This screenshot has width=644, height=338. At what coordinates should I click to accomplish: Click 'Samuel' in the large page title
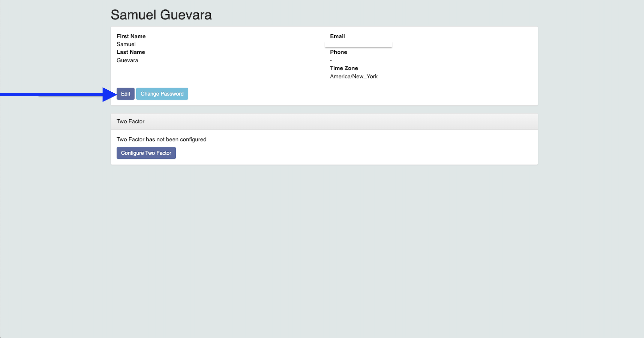[133, 15]
